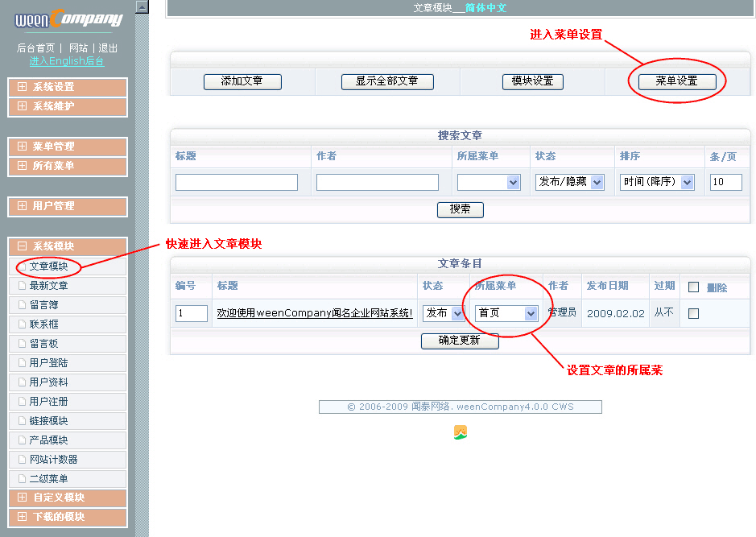756x537 pixels.
Task: Open 网站计数器 module
Action: click(x=68, y=459)
